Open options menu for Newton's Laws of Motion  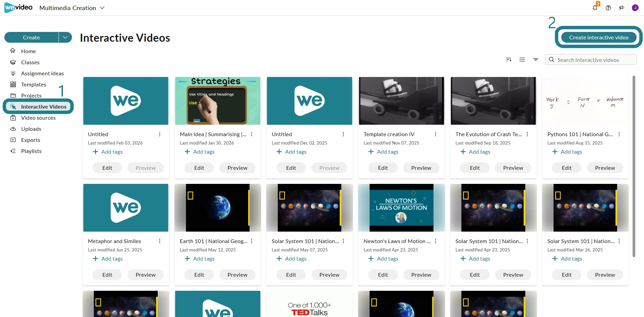point(435,241)
